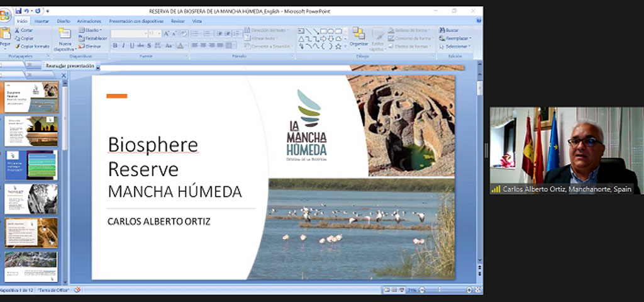Open the Insertar ribbon tab

tap(42, 21)
